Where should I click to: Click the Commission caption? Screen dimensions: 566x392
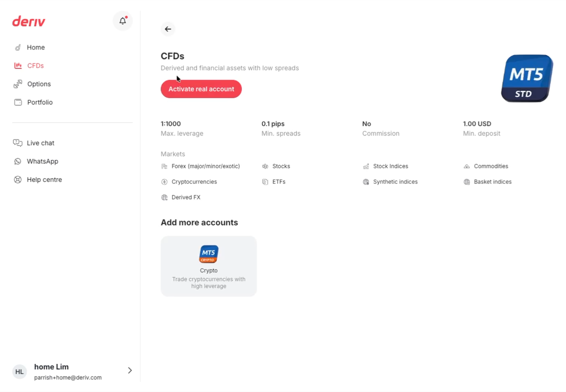coord(381,134)
